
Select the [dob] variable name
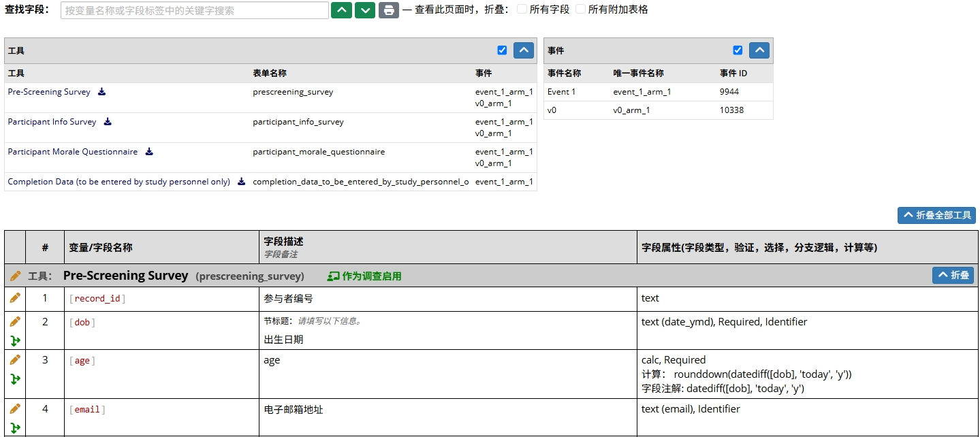coord(82,323)
